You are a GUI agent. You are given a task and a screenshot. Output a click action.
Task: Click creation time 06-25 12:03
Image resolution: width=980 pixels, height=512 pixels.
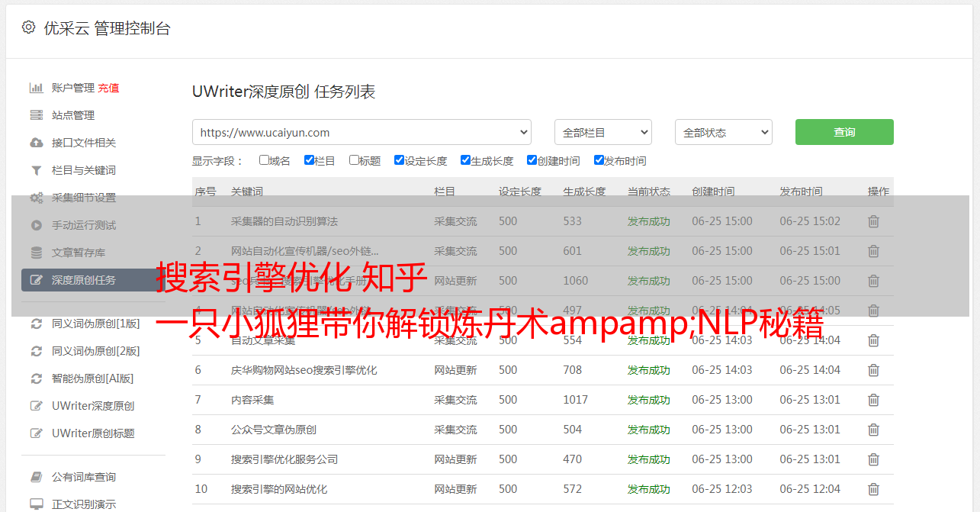point(722,489)
